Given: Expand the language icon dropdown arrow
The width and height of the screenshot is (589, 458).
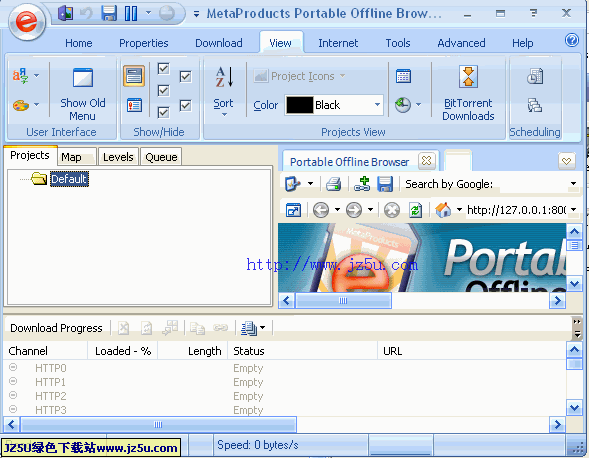Looking at the screenshot, I should [x=36, y=76].
